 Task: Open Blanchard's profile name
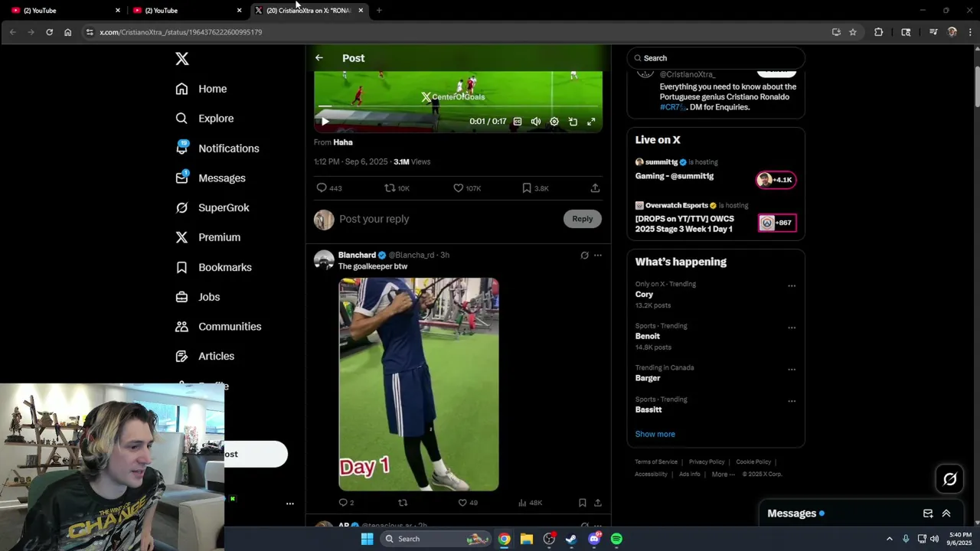[357, 255]
